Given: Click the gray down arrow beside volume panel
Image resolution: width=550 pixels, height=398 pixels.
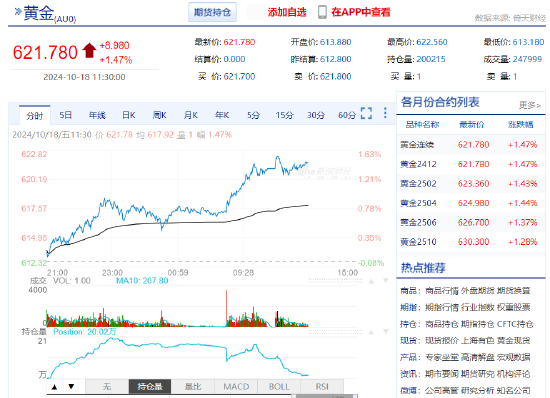Looking at the screenshot, I should [x=386, y=281].
